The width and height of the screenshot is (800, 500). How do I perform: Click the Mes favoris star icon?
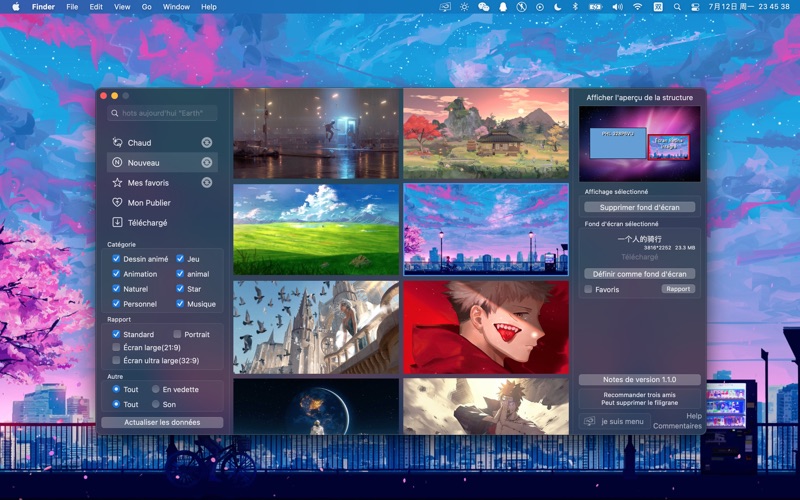point(117,182)
